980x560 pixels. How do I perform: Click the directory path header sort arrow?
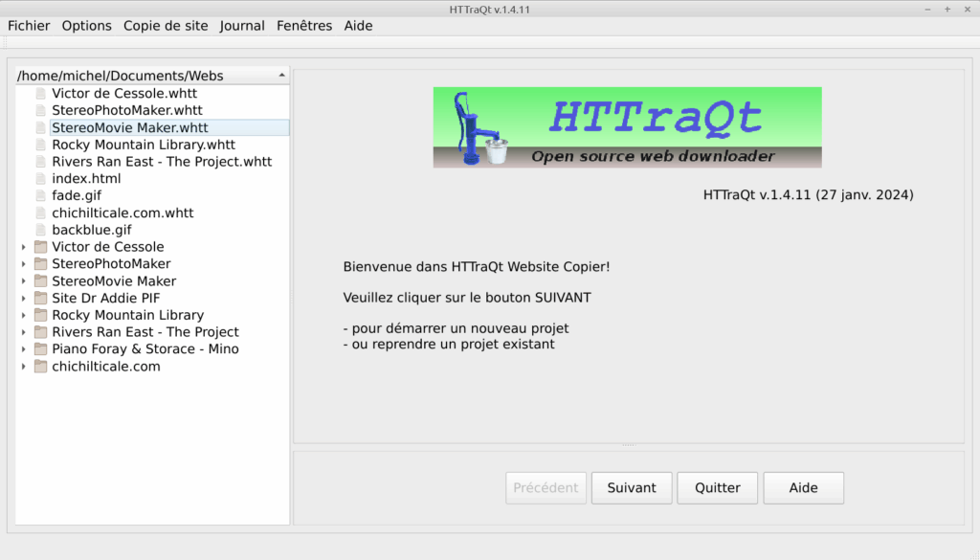pos(281,75)
